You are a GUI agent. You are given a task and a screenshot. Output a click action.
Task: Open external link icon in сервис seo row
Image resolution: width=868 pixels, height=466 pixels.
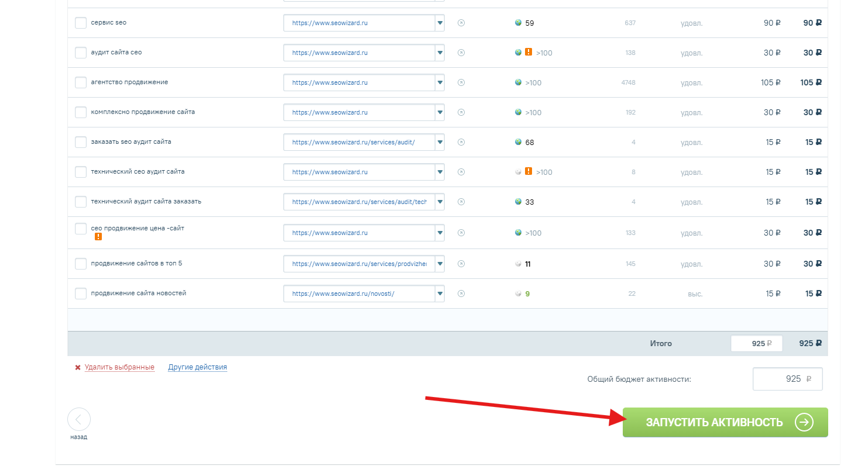click(461, 23)
